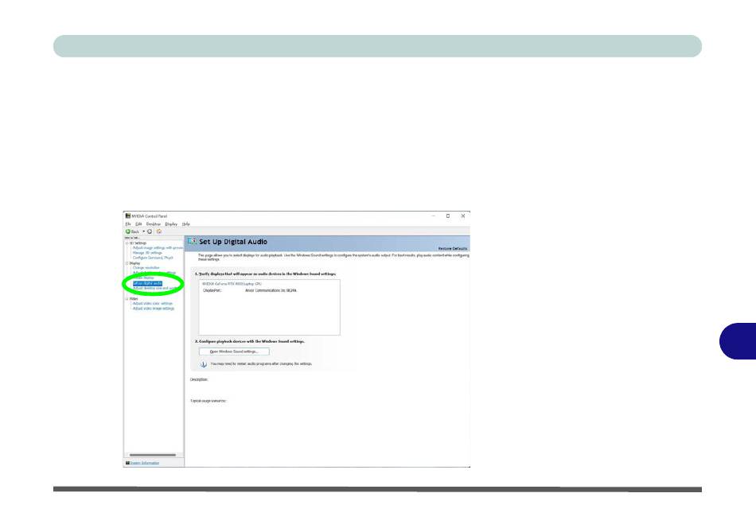Select Configure Surround, PhysX
This screenshot has width=756, height=532.
coord(153,258)
